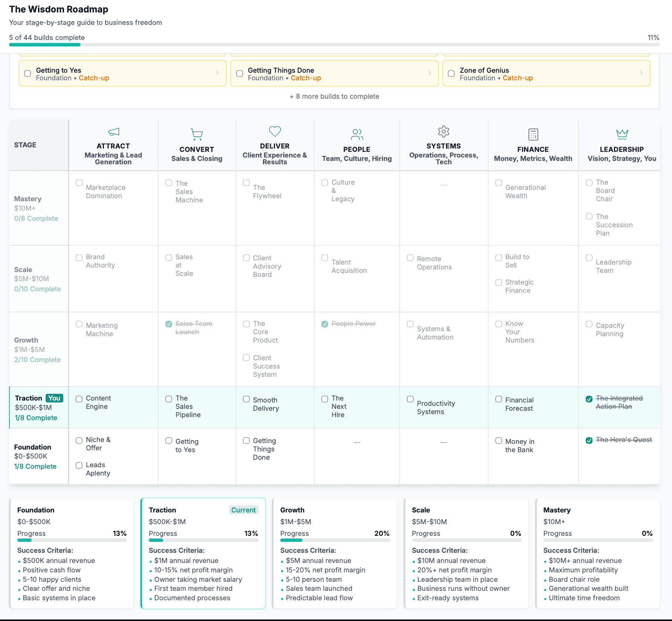The image size is (672, 621).
Task: Click the checkmark on Sales Team Launch
Action: tap(169, 323)
